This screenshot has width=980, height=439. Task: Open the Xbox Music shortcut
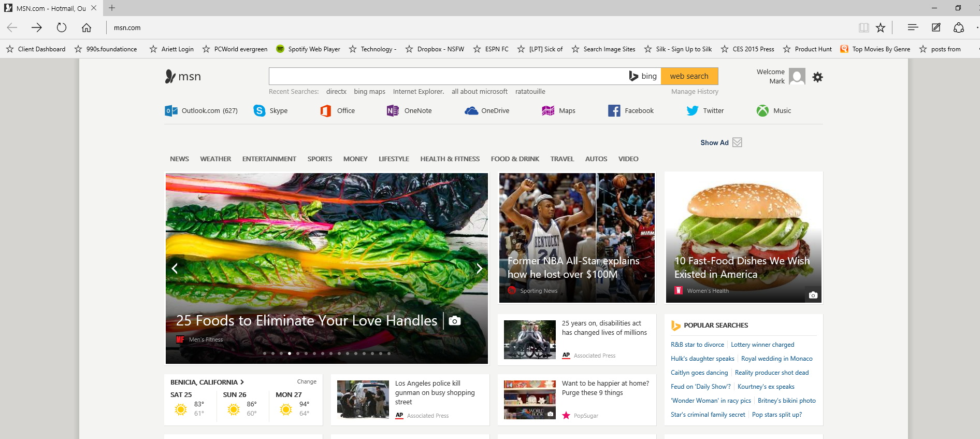point(774,110)
